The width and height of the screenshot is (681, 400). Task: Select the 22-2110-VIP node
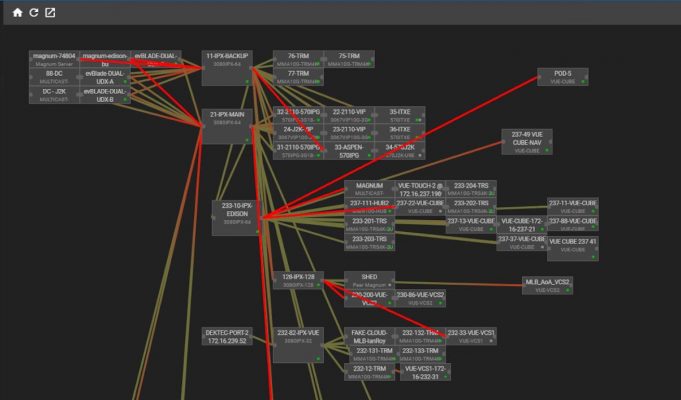point(349,115)
